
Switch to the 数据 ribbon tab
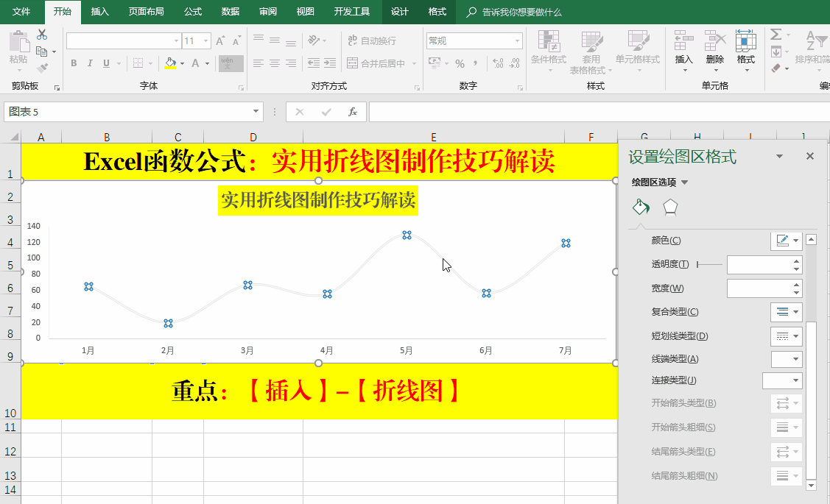click(231, 12)
